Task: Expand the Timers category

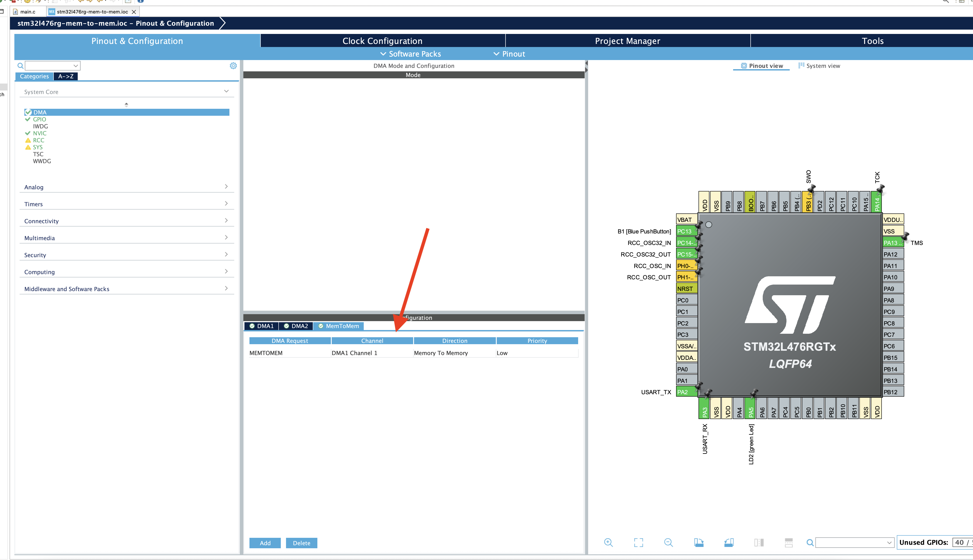Action: click(126, 204)
